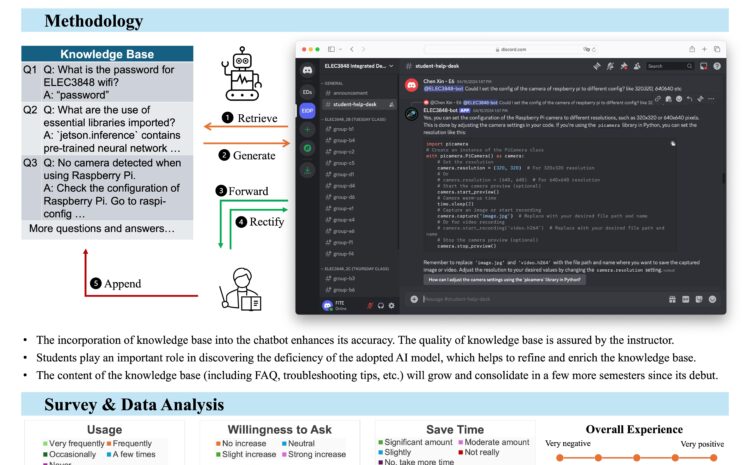Toggle member list icon in header
Image resolution: width=750 pixels, height=465 pixels.
click(637, 66)
